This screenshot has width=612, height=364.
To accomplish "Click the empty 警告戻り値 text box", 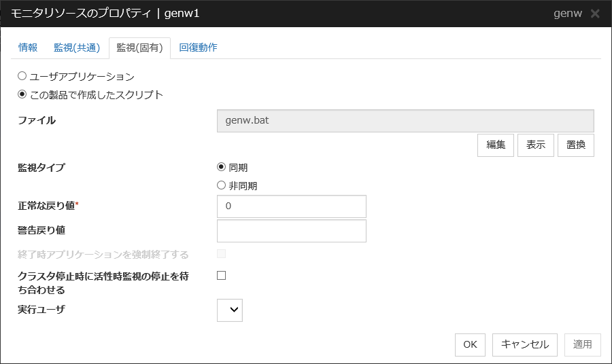I will pyautogui.click(x=291, y=231).
